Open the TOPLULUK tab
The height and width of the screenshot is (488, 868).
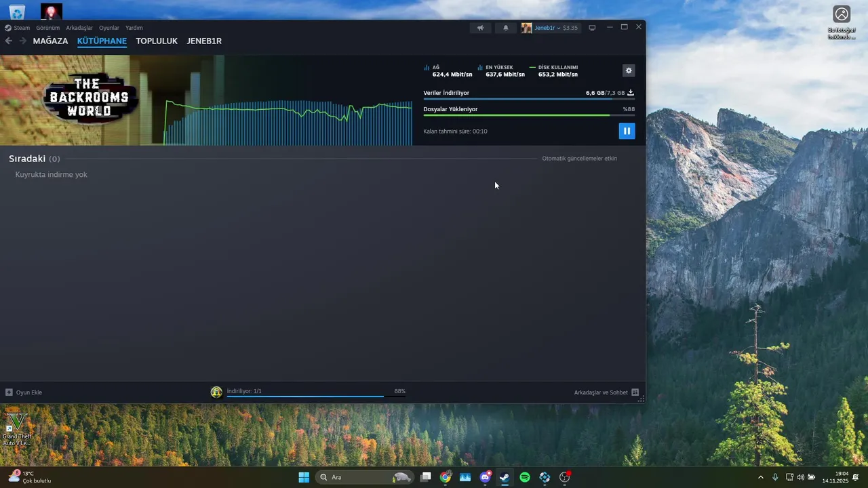(157, 41)
